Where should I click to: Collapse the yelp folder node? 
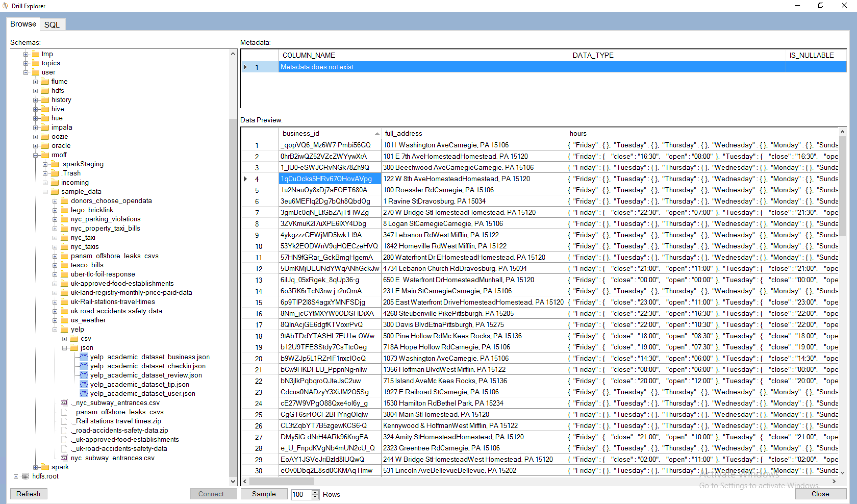pyautogui.click(x=55, y=330)
